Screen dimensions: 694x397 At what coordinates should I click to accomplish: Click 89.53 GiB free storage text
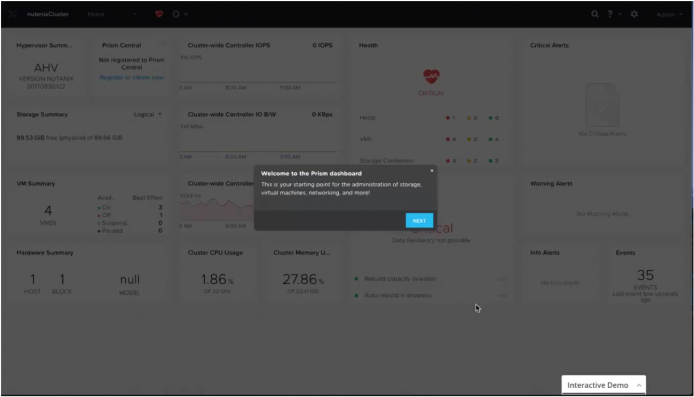[x=69, y=138]
